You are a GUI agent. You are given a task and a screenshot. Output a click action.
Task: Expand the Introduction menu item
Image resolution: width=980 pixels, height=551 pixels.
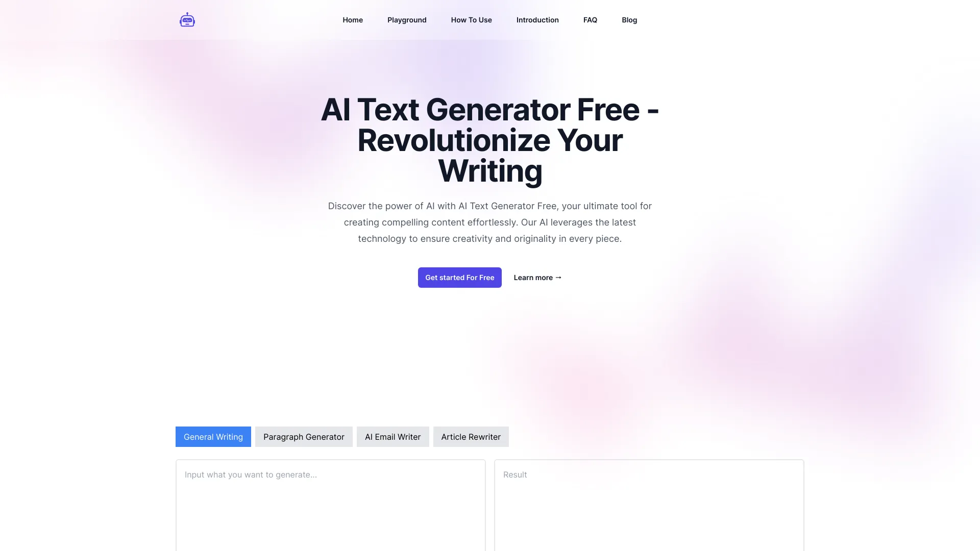click(537, 19)
